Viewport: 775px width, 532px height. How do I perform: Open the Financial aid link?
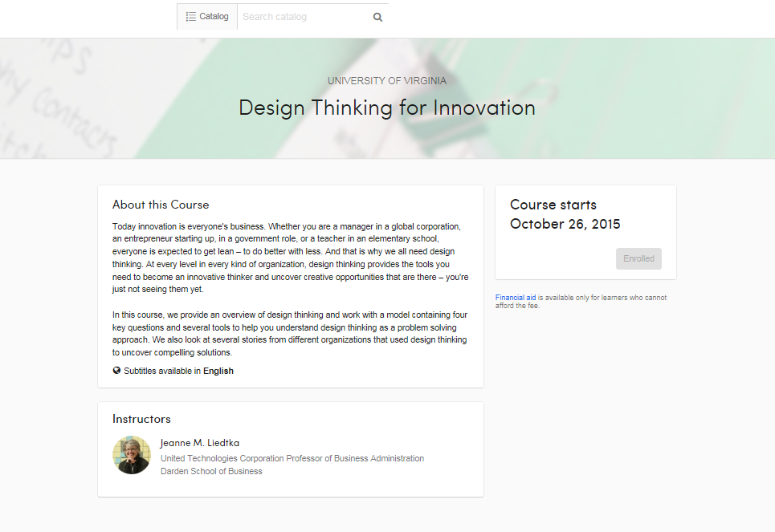pos(516,298)
